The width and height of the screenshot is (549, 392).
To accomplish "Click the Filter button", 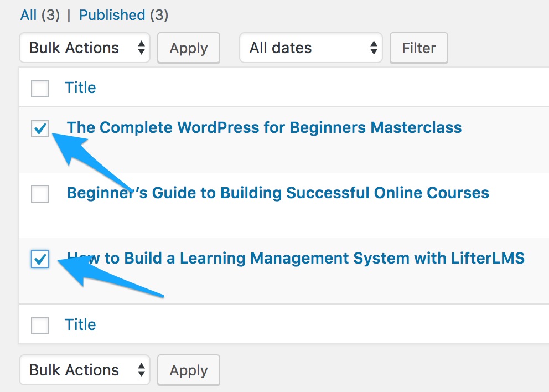I will (419, 48).
